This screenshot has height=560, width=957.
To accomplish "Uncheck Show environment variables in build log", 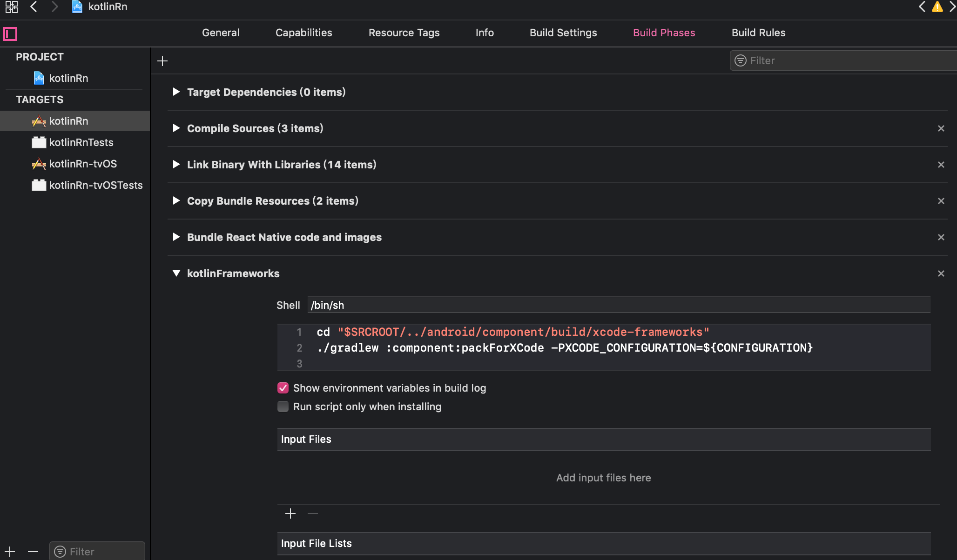I will (x=283, y=388).
